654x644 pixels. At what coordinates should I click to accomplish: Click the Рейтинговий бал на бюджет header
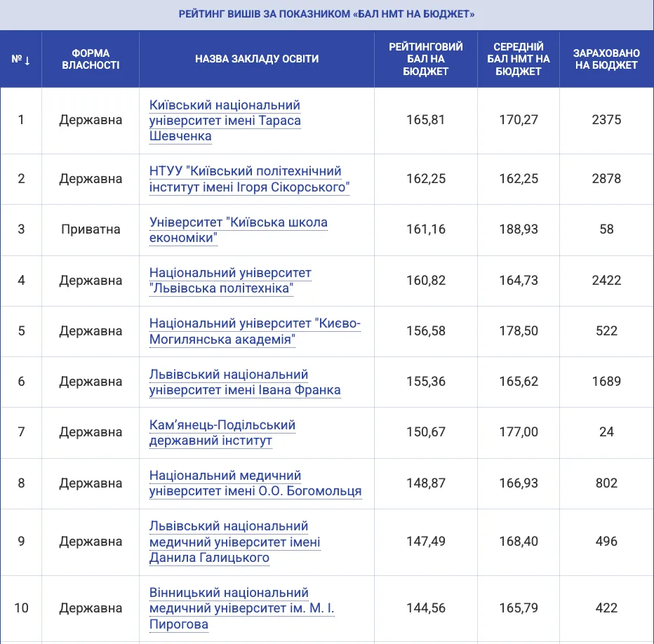point(426,59)
